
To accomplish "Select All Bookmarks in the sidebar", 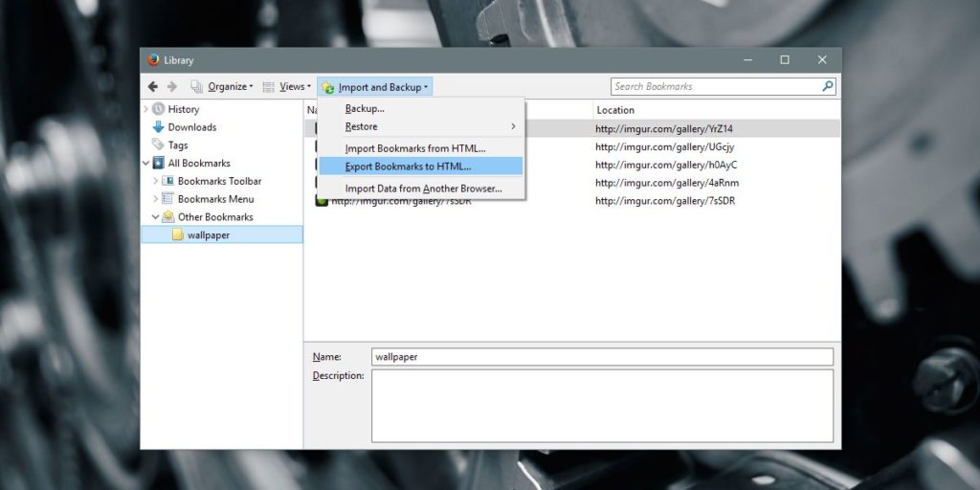I will pyautogui.click(x=199, y=163).
